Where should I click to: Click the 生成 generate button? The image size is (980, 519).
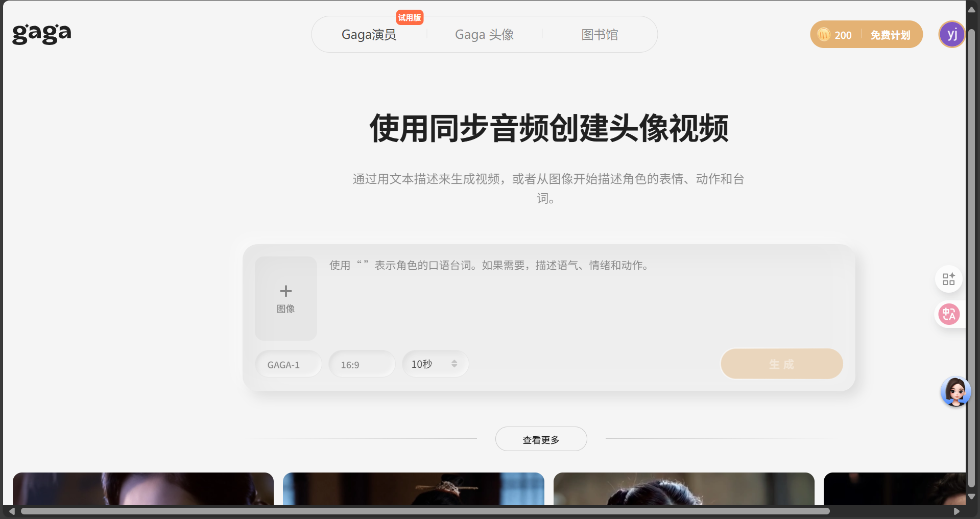781,364
